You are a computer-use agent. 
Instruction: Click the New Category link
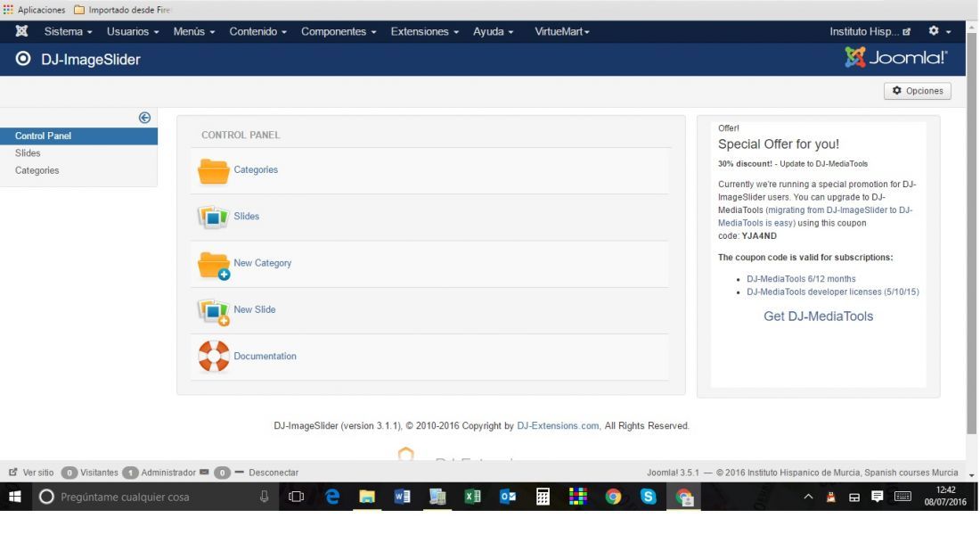pos(263,263)
